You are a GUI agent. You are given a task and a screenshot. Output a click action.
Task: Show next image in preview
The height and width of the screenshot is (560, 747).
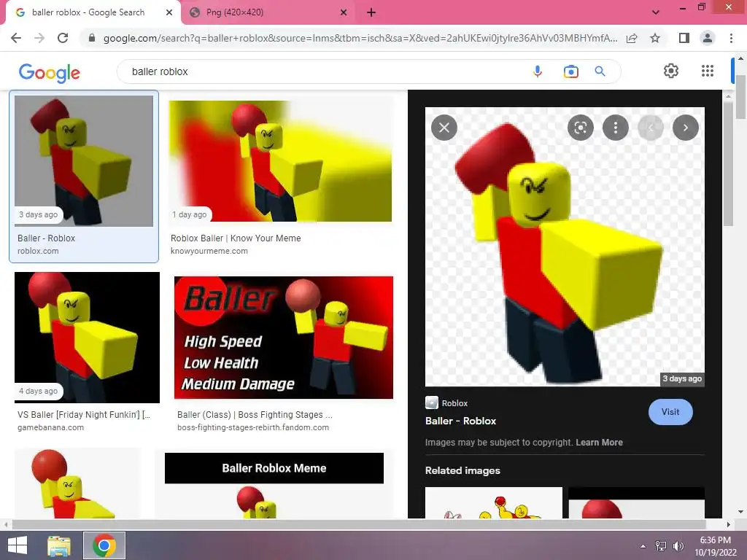pyautogui.click(x=686, y=128)
